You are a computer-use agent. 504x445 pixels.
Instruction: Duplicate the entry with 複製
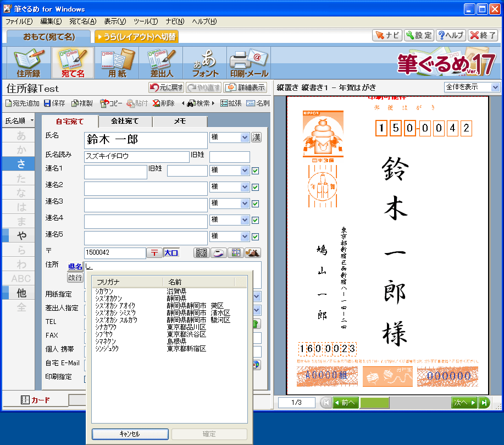click(x=82, y=103)
